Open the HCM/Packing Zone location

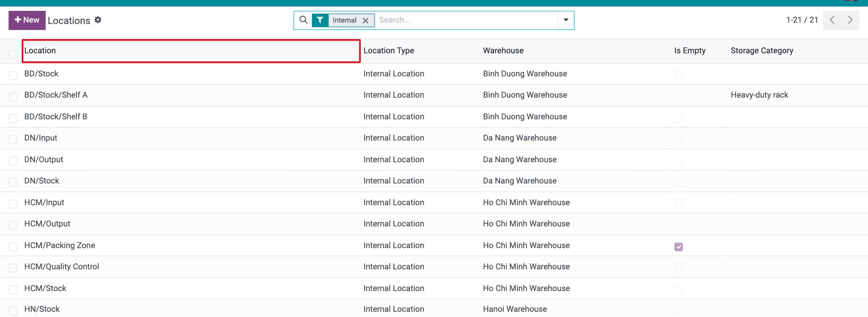pyautogui.click(x=59, y=245)
